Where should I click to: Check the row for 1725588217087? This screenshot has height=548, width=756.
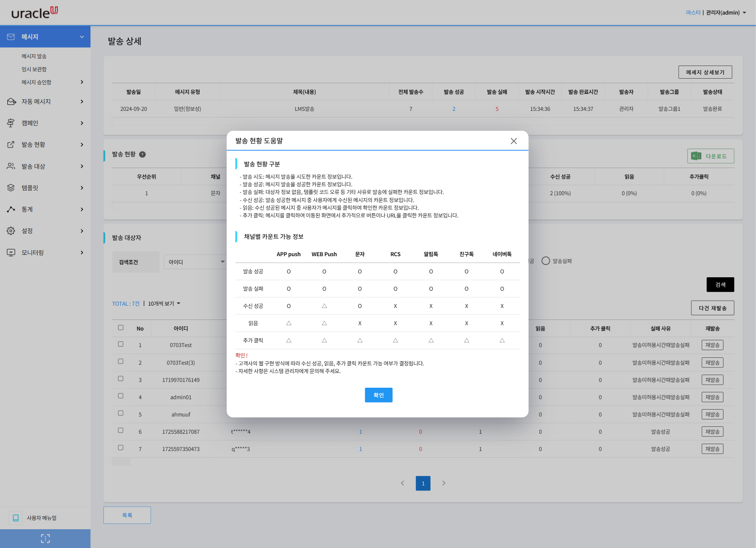[x=121, y=430]
